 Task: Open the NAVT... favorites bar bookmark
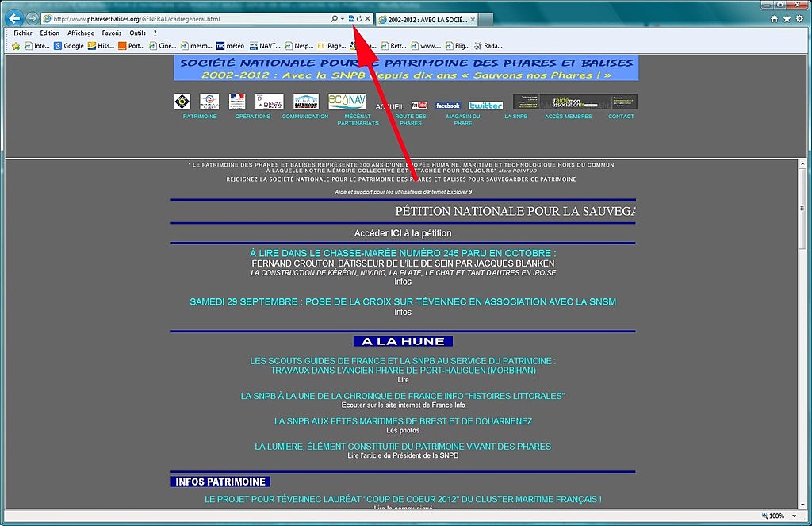coord(265,46)
